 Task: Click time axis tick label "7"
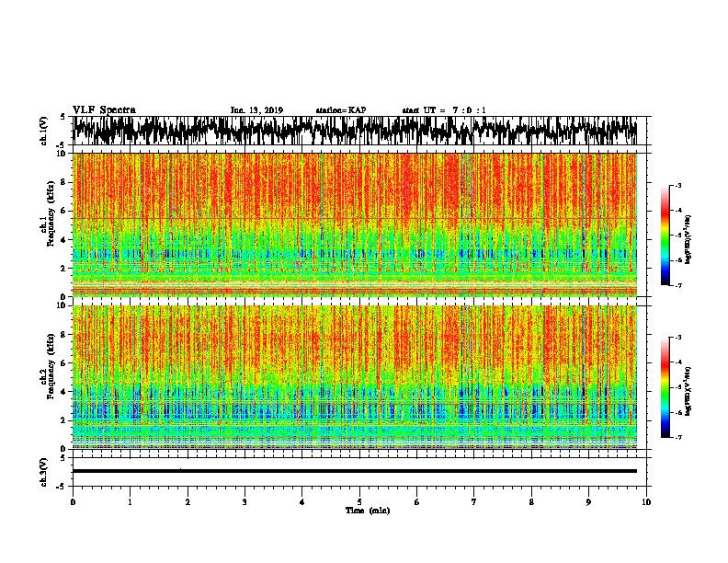[x=474, y=502]
